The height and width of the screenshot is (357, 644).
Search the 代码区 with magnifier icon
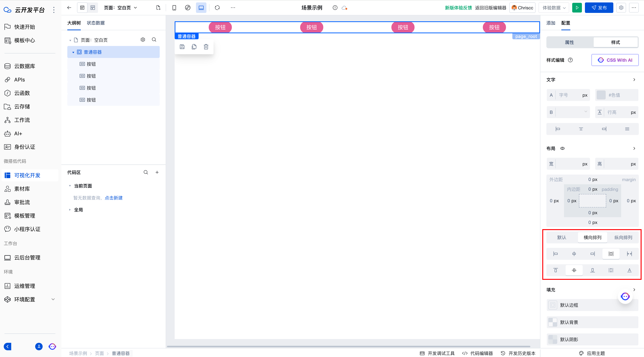tap(146, 172)
